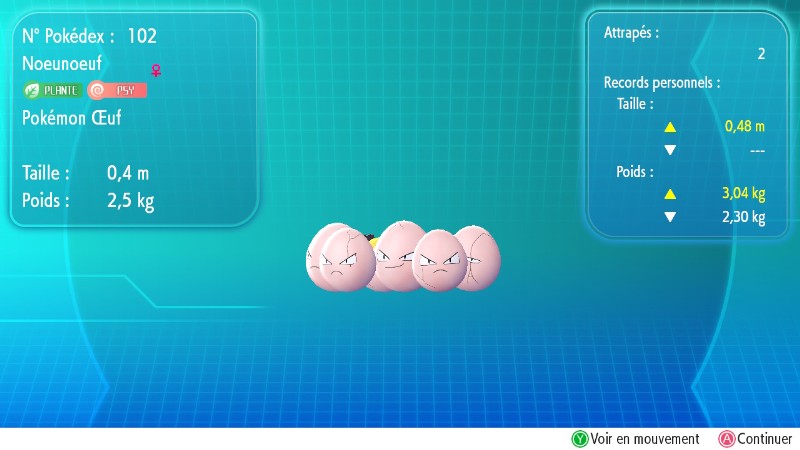Select the pink PSY type badge
The width and height of the screenshot is (800, 450).
click(118, 90)
